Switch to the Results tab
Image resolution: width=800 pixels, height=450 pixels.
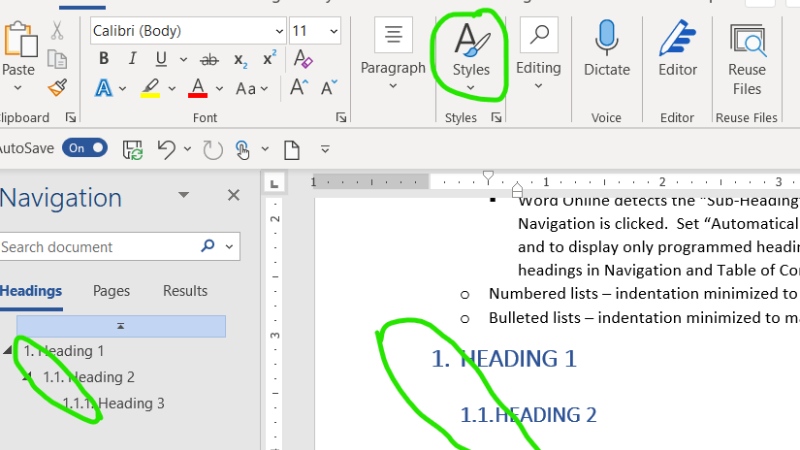[185, 291]
